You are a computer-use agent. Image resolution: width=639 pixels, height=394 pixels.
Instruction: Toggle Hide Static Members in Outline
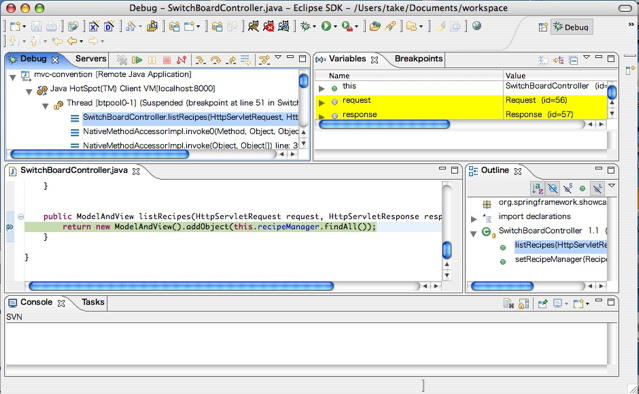point(567,188)
